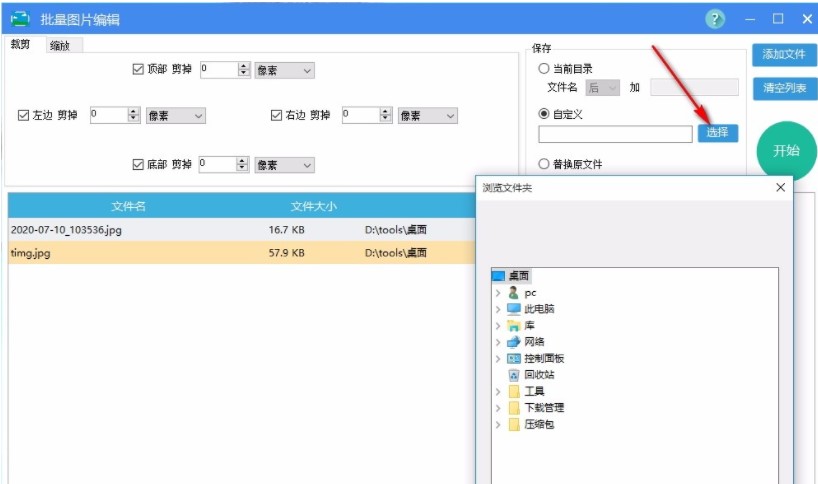
Task: Select 此电脑 computer icon in folder tree
Action: click(514, 309)
